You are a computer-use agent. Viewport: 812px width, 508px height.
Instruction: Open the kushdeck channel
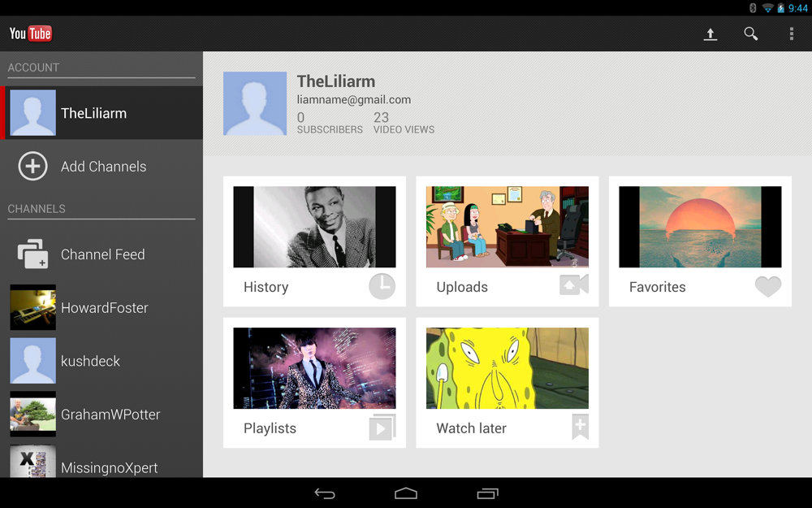[92, 361]
